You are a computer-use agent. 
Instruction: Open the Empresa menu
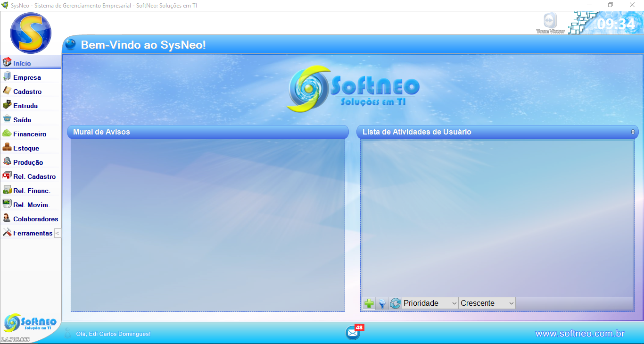click(x=27, y=77)
